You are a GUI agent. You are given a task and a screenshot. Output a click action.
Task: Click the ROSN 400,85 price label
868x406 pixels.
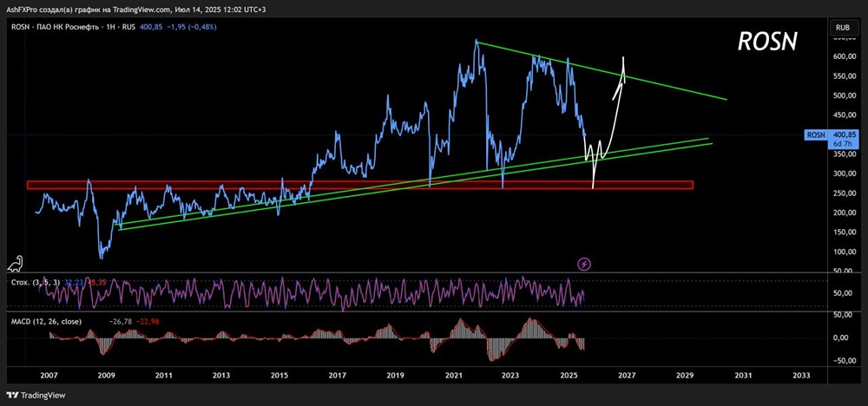832,134
